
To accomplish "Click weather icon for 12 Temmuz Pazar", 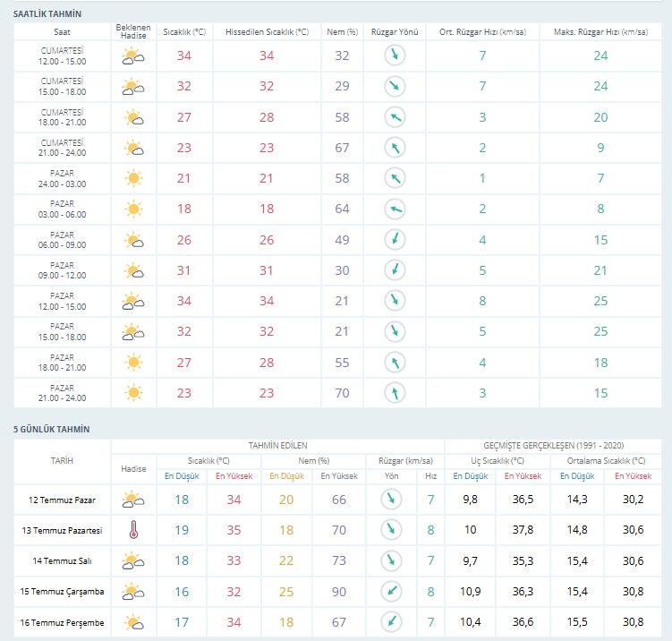I will [x=133, y=500].
